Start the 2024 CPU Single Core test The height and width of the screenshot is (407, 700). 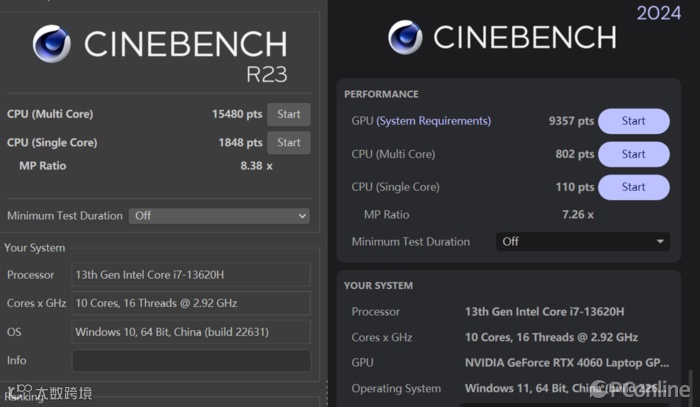tap(633, 187)
